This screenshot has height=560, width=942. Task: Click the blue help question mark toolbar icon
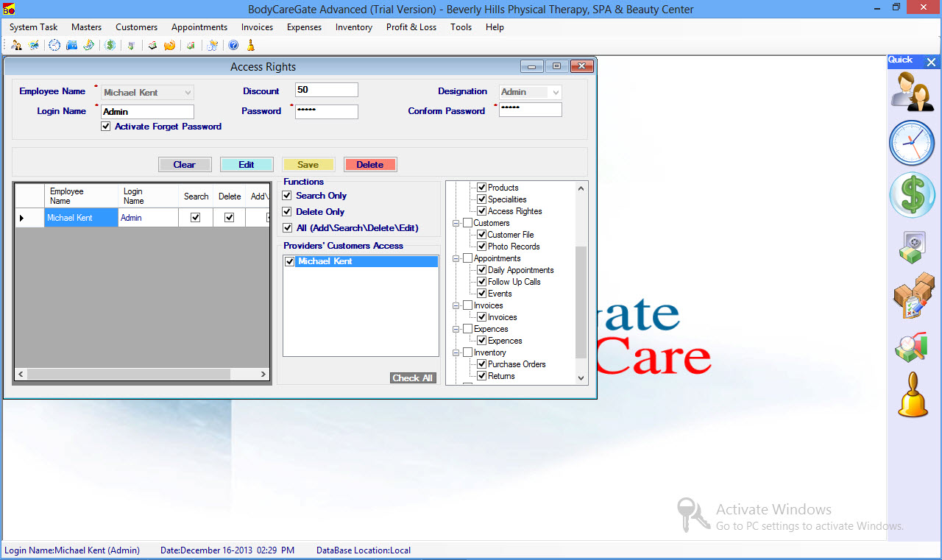click(233, 46)
